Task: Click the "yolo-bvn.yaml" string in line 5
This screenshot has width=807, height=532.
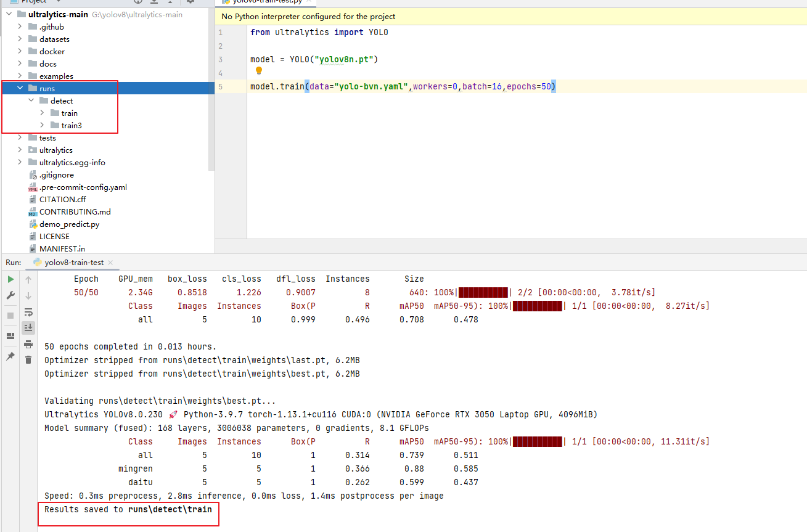Action: (x=371, y=86)
